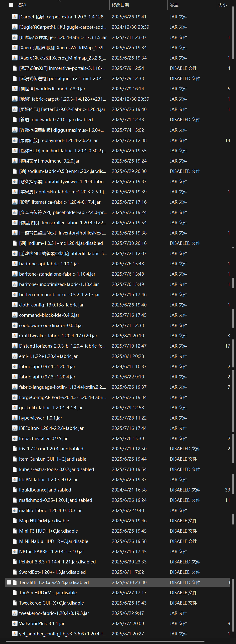Click the jar icon of DistantHorizons-2.3.3-b file
Image resolution: width=236 pixels, height=644 pixels.
[x=15, y=346]
